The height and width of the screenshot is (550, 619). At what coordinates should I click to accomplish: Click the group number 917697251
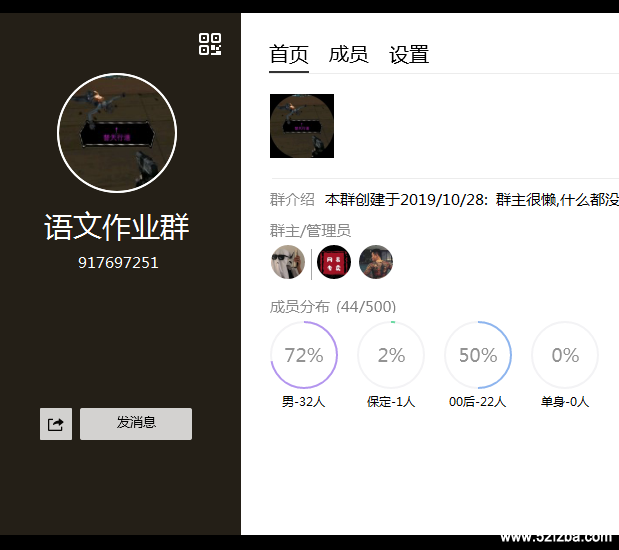click(118, 263)
